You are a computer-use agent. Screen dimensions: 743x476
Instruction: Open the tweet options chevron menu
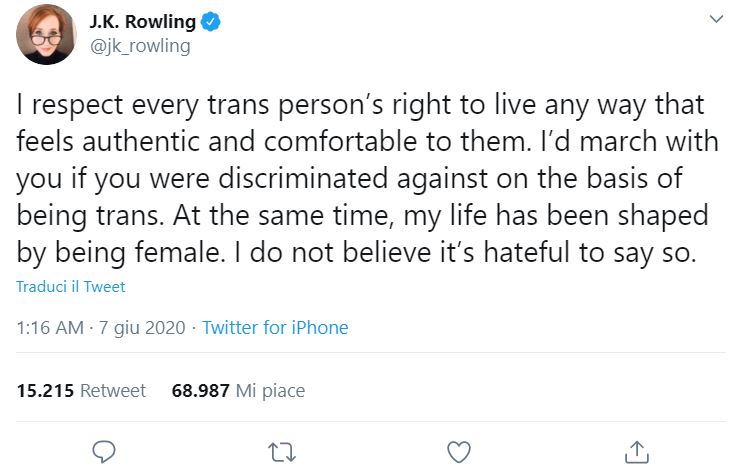(716, 19)
